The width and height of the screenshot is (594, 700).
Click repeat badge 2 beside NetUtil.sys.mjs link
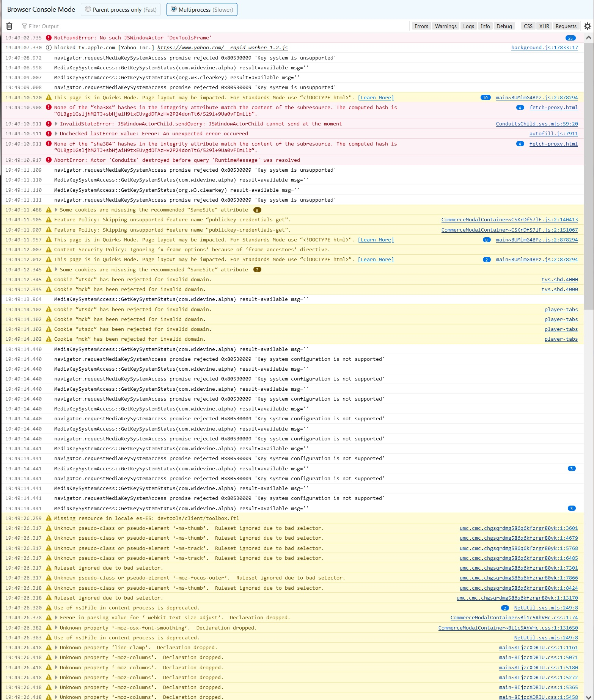(505, 608)
